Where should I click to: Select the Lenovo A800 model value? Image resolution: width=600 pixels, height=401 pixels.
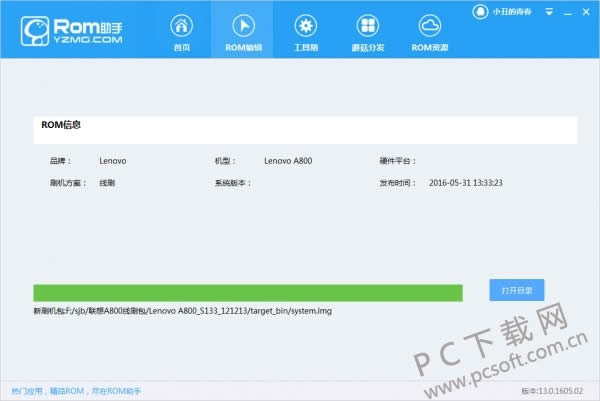(288, 161)
